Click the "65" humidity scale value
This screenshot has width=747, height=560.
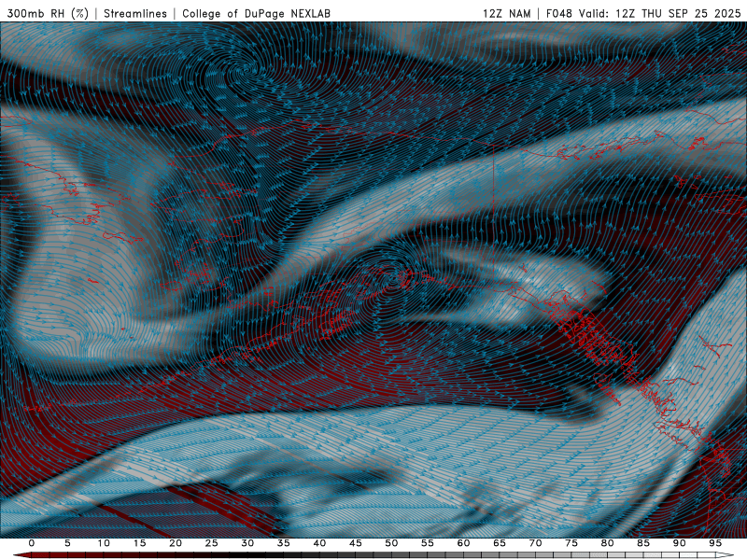[500, 543]
